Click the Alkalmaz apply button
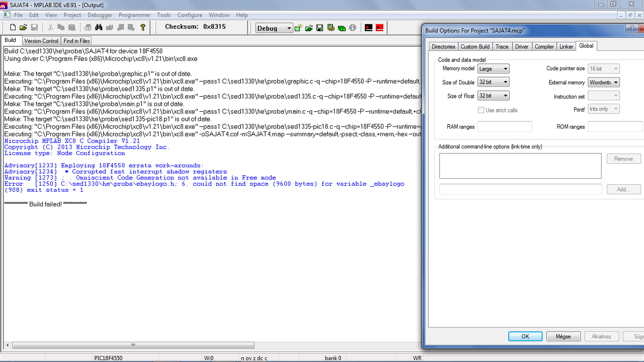Viewport: 644px width, 362px height. click(601, 336)
